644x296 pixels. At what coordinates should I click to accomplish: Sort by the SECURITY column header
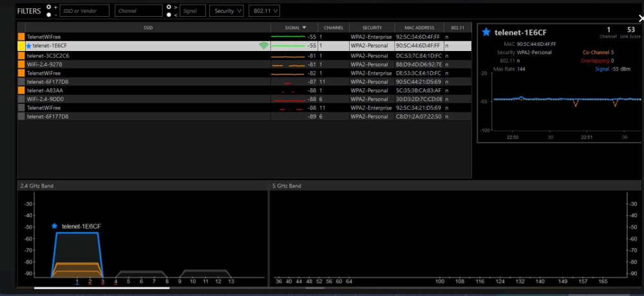point(372,28)
